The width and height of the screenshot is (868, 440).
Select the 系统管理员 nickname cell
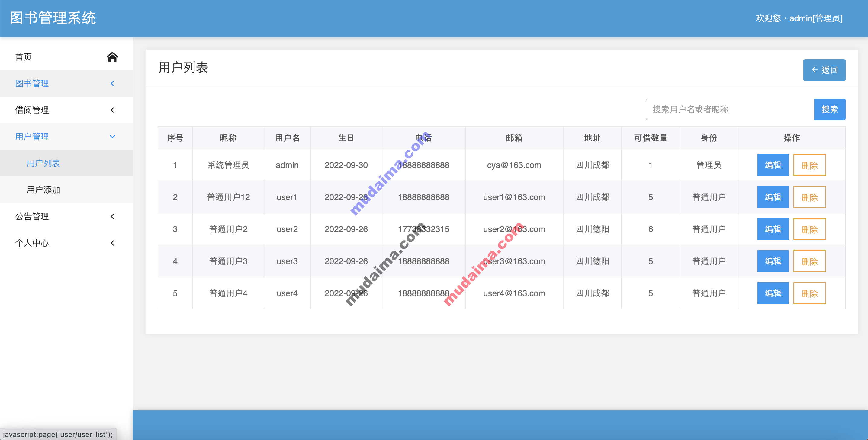click(x=228, y=165)
